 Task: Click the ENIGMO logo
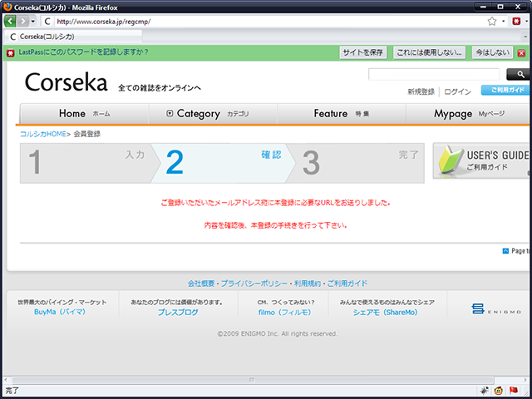[495, 308]
